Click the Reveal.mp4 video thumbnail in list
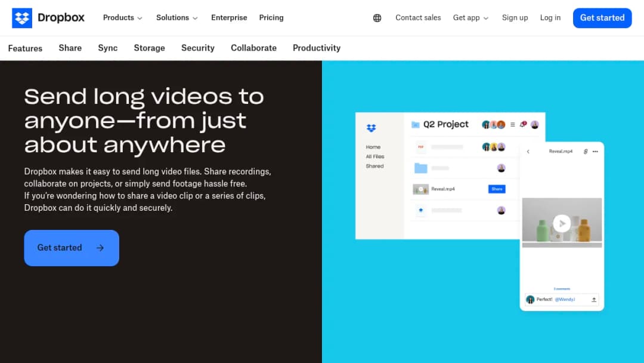This screenshot has height=363, width=644. [420, 189]
